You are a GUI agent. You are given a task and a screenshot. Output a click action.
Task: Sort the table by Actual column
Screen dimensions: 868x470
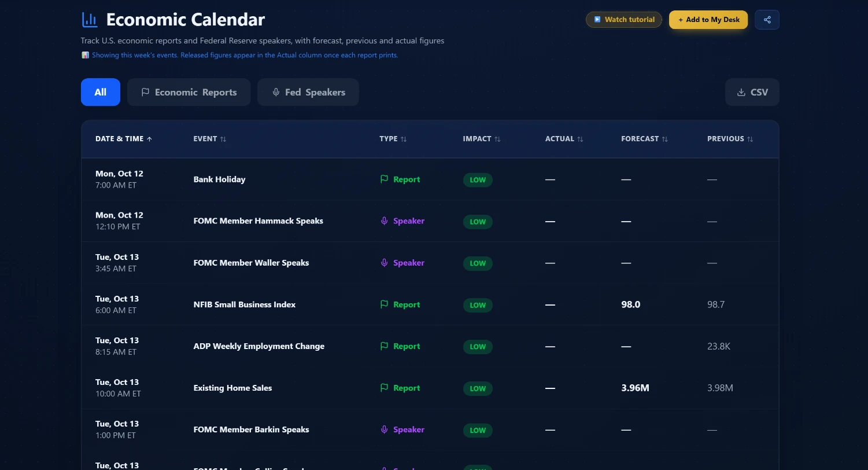pos(564,139)
